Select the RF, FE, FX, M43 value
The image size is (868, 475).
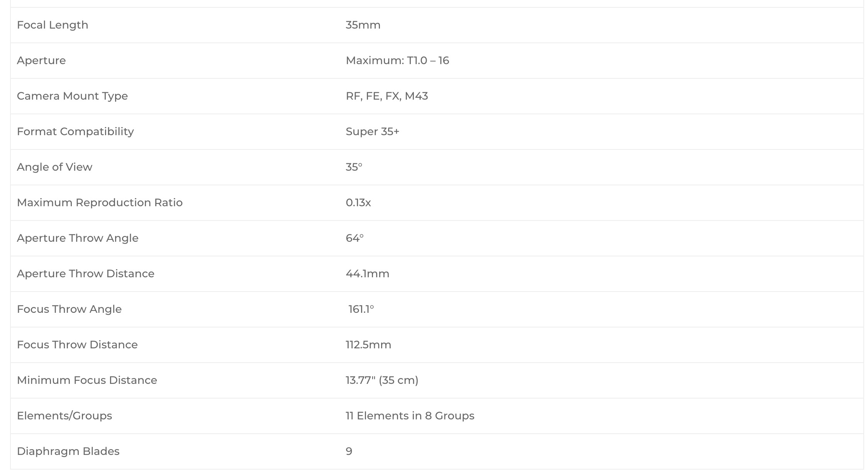click(x=387, y=96)
